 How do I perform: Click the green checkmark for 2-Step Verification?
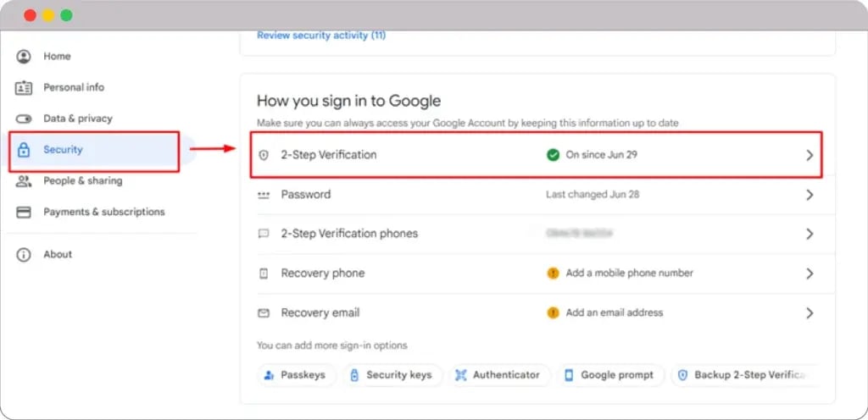(x=553, y=155)
